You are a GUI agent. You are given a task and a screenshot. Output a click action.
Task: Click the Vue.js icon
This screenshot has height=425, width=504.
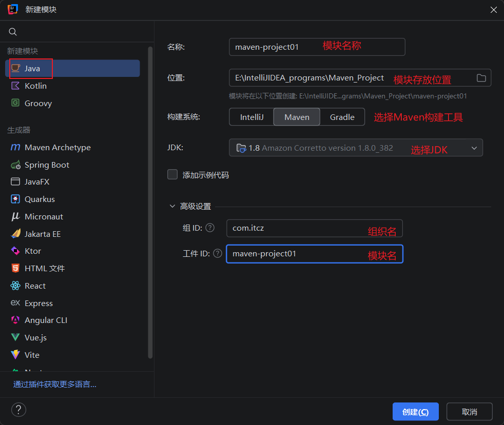15,337
